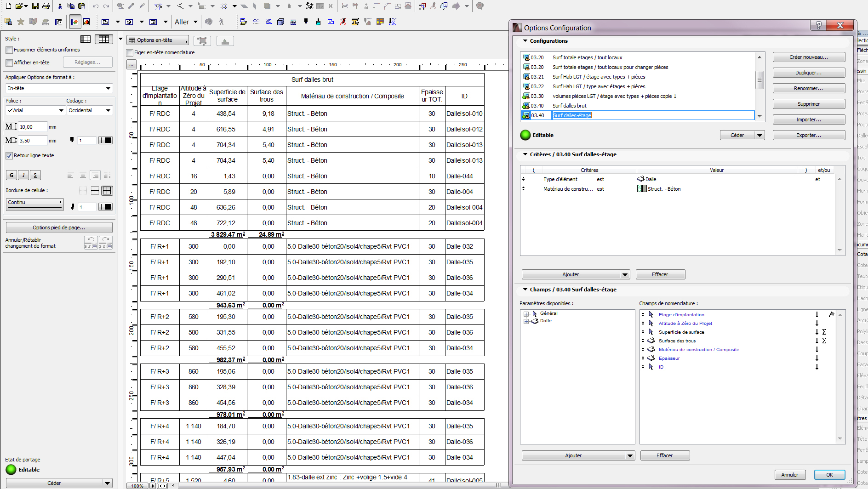Select 'Surf Hab LGT / type avec étages' configuration

click(599, 86)
